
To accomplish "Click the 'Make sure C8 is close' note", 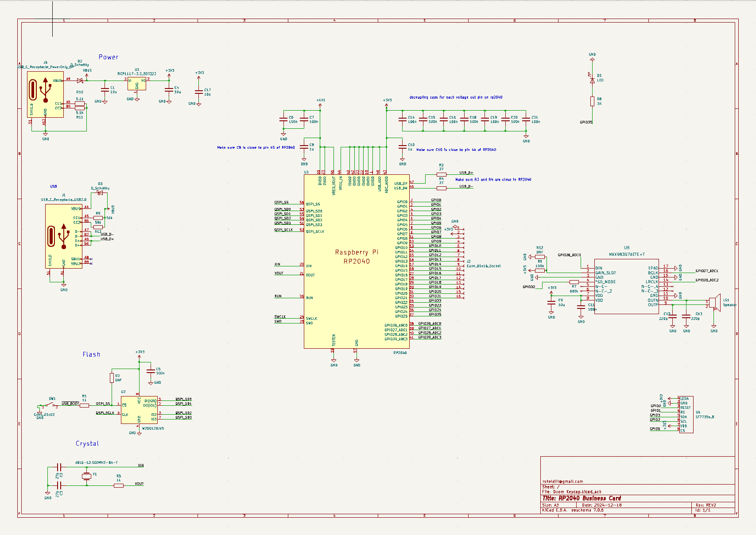I will 256,147.
